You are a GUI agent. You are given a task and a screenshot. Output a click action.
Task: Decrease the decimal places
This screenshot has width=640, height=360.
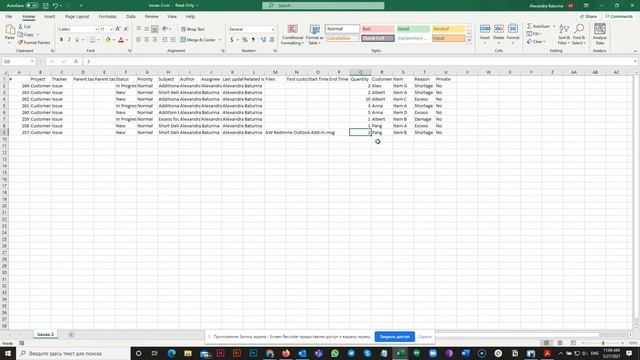coord(272,40)
